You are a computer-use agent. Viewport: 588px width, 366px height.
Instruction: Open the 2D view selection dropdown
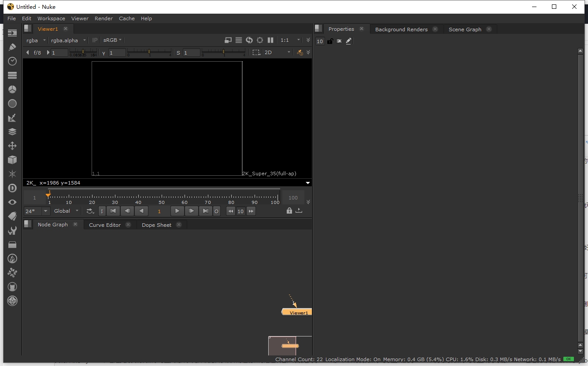click(x=277, y=52)
